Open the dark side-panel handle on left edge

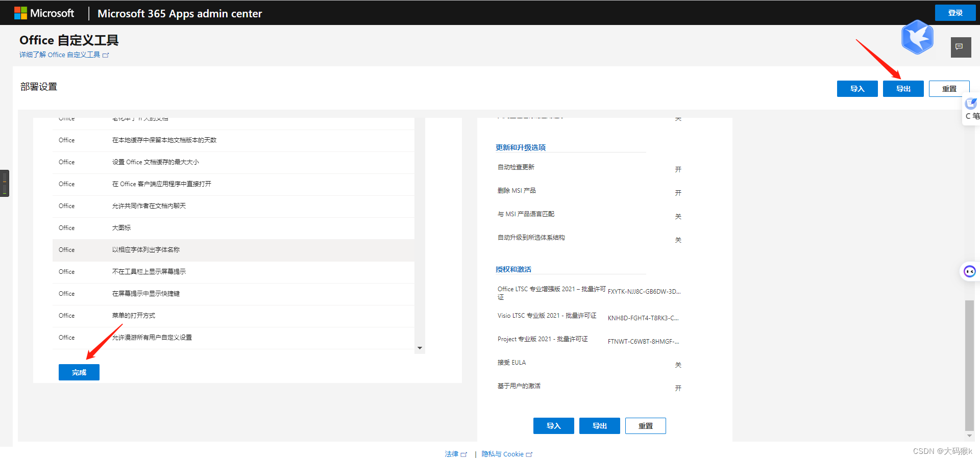click(x=5, y=183)
